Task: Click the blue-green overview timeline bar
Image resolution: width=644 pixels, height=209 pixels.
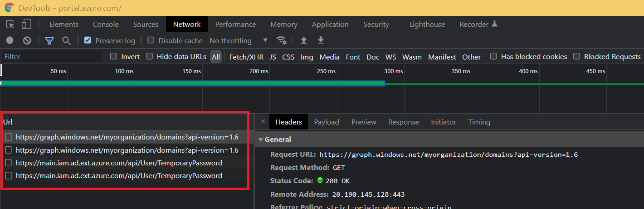Action: [193, 84]
